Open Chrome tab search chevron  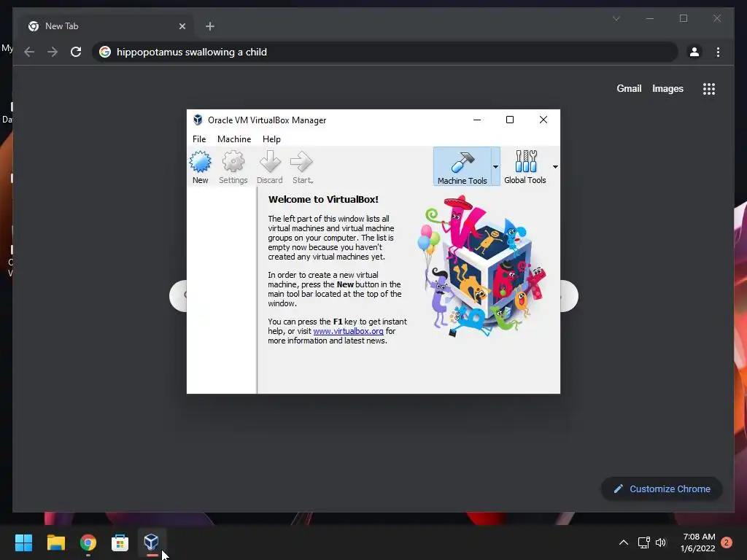[616, 18]
